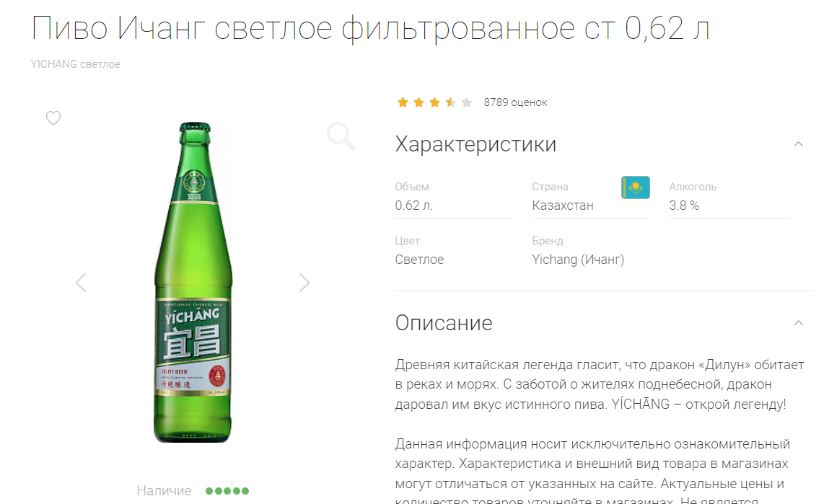This screenshot has width=829, height=504.
Task: Click the Казахстан country value
Action: [x=563, y=205]
